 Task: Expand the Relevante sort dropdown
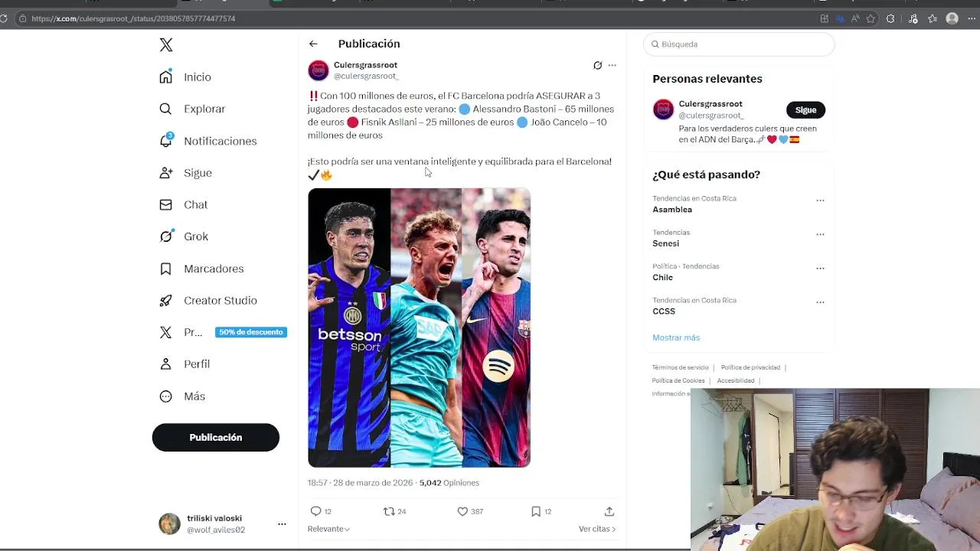point(328,529)
